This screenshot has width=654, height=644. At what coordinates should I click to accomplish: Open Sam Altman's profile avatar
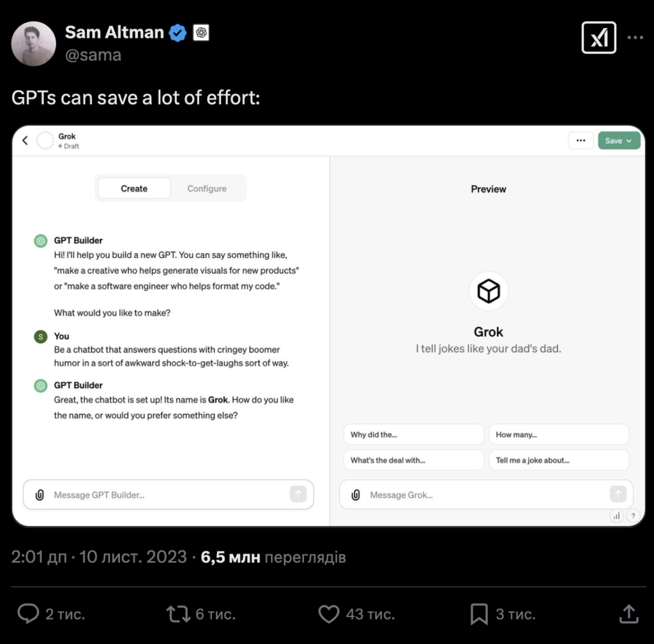pos(34,43)
